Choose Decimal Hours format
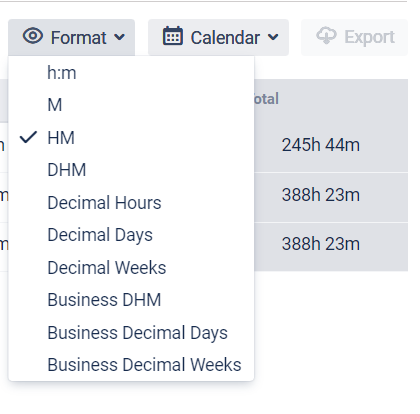420x414 pixels. click(x=131, y=203)
